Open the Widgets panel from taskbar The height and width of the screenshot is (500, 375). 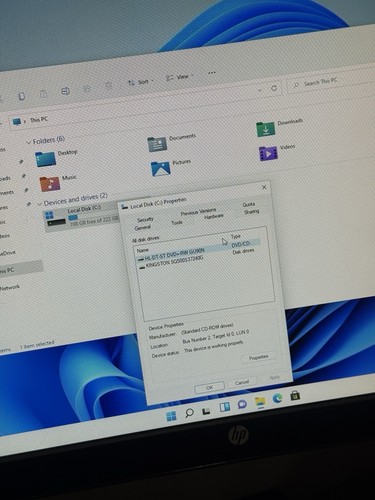(225, 407)
